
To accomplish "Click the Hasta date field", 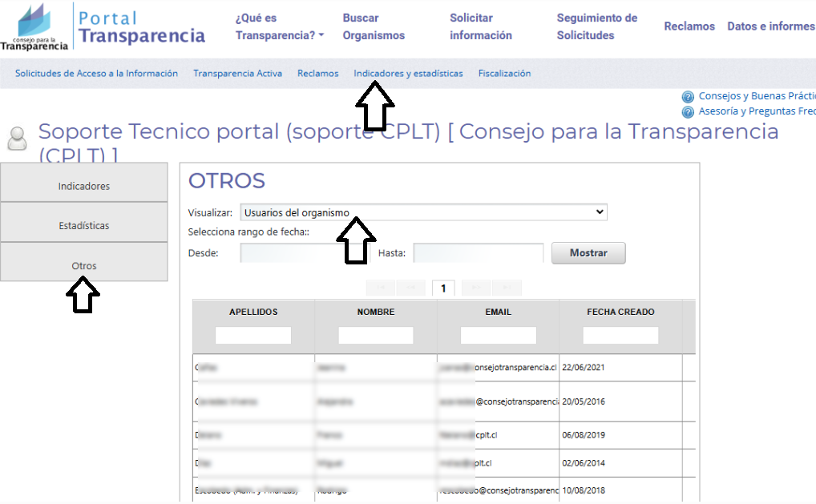I will point(479,253).
